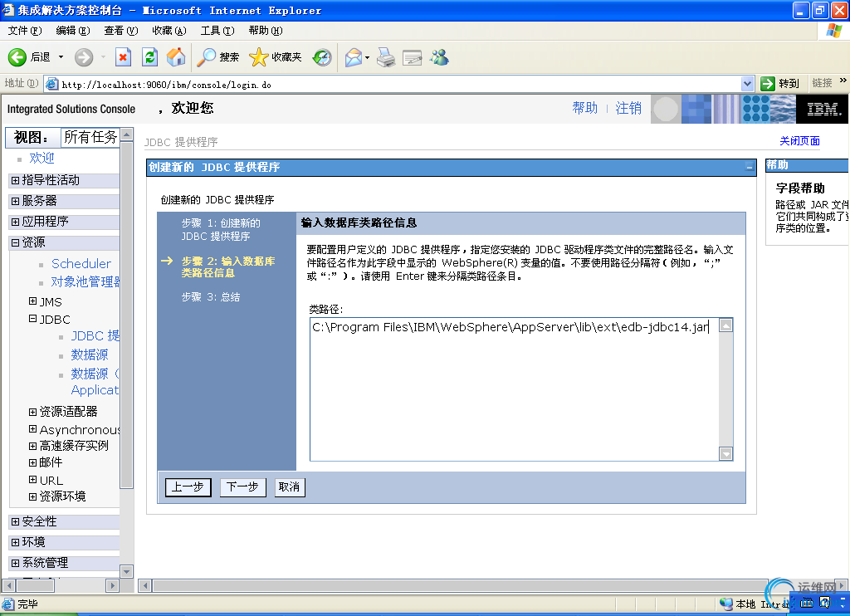Screen dimensions: 850x616
Task: Expand the 高速缓存实例 node
Action: click(32, 446)
